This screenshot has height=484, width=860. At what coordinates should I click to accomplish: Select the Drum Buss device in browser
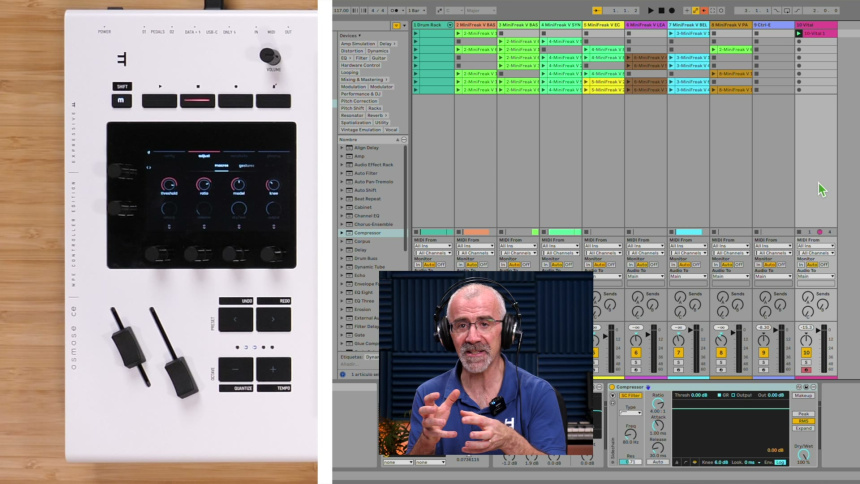tap(366, 258)
